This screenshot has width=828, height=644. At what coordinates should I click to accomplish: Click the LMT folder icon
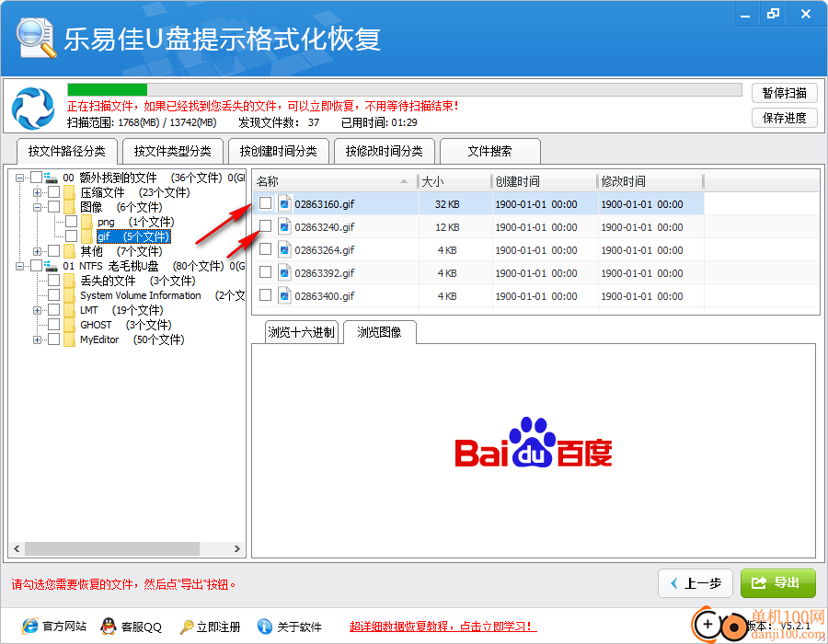[x=69, y=310]
